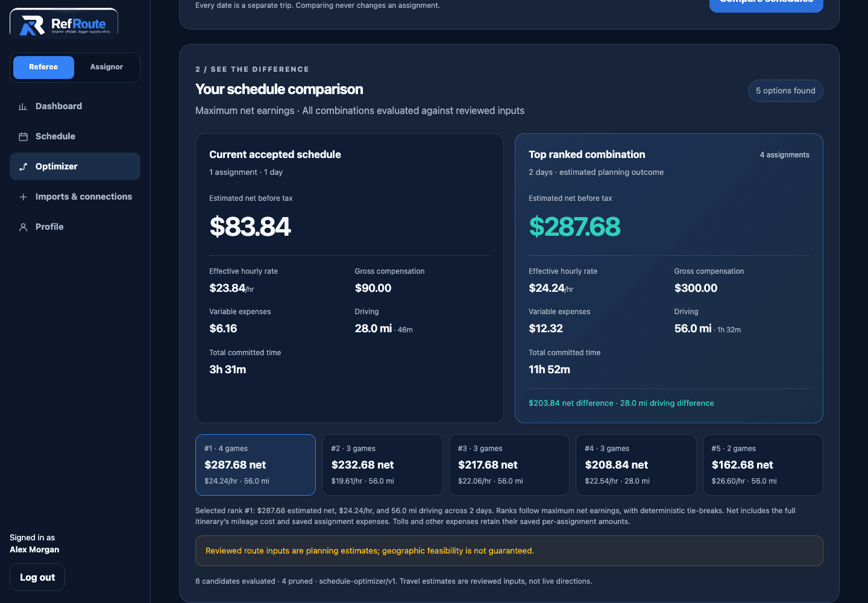Click the 4 assignments label
Viewport: 868px width, 603px height.
(x=784, y=155)
